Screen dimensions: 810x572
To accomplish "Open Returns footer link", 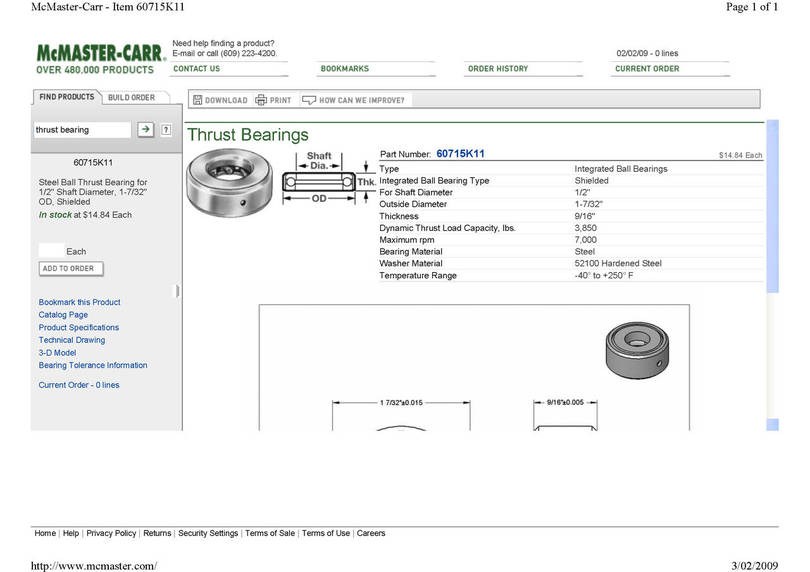I will (x=157, y=533).
